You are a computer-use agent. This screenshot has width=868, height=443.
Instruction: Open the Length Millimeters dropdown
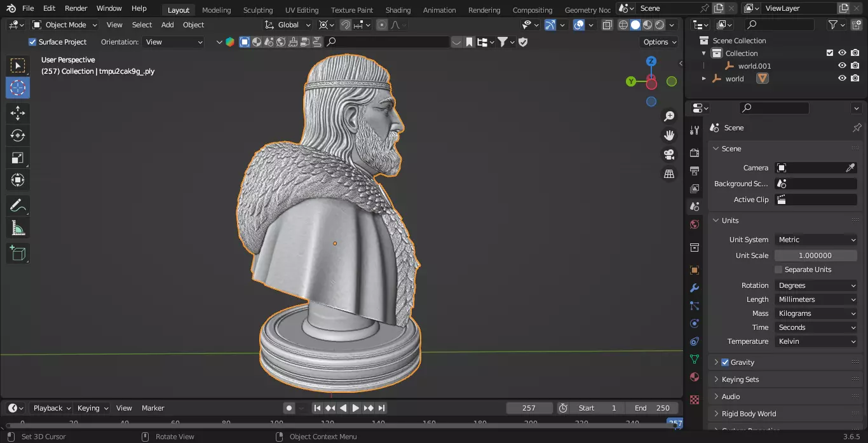(816, 299)
